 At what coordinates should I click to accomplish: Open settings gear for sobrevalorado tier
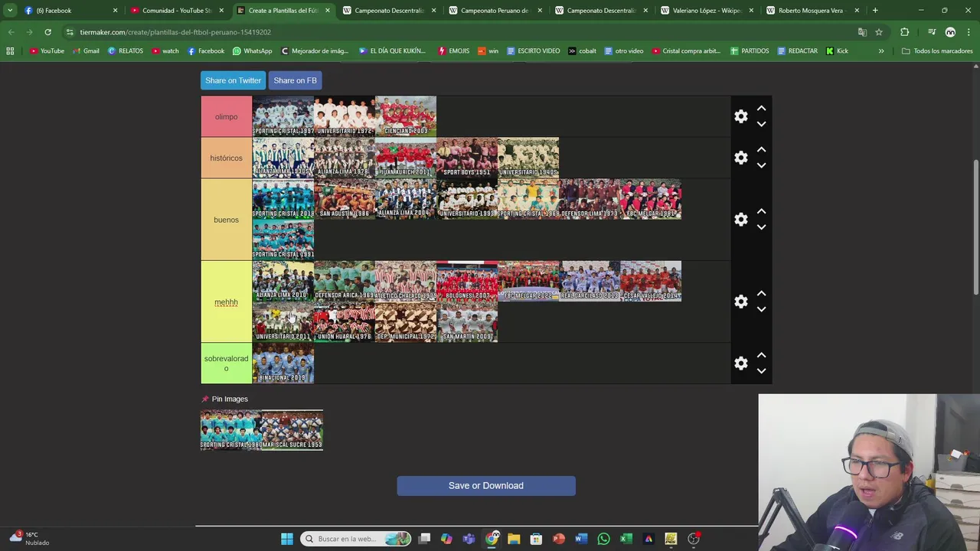click(x=740, y=364)
